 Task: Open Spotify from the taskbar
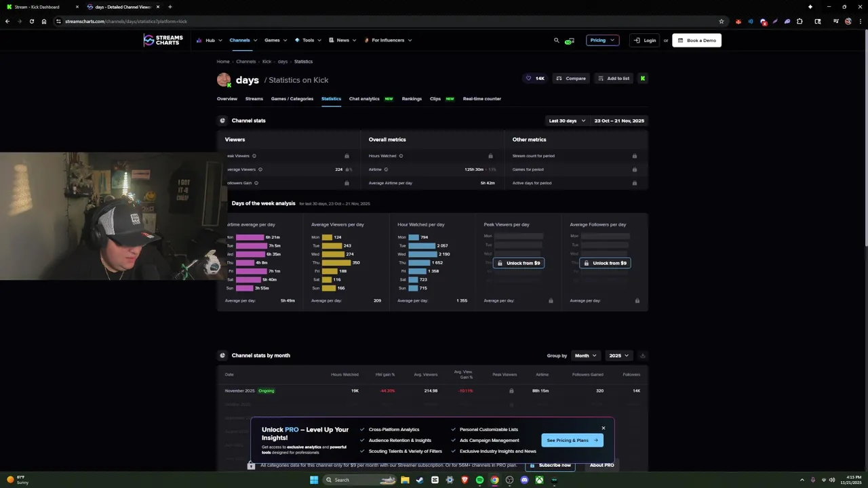[x=479, y=480]
